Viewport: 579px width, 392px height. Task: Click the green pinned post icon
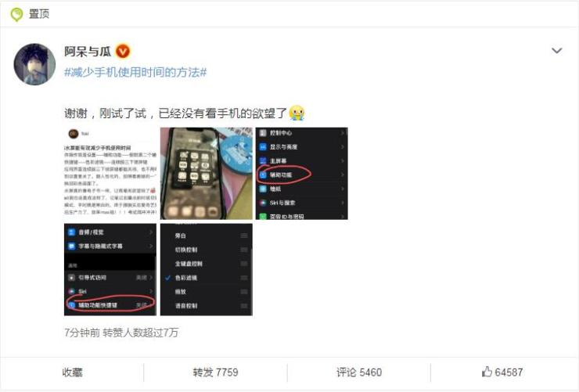(16, 14)
